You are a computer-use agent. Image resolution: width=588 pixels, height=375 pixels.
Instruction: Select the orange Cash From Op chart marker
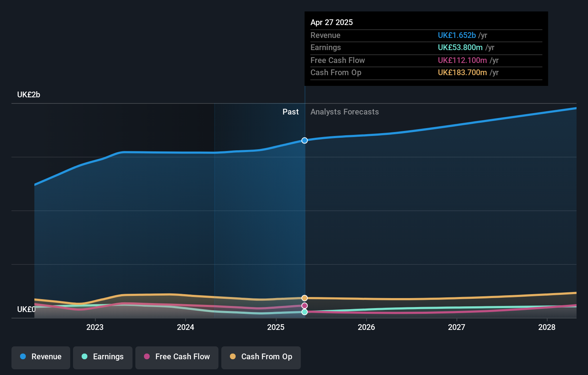click(304, 298)
